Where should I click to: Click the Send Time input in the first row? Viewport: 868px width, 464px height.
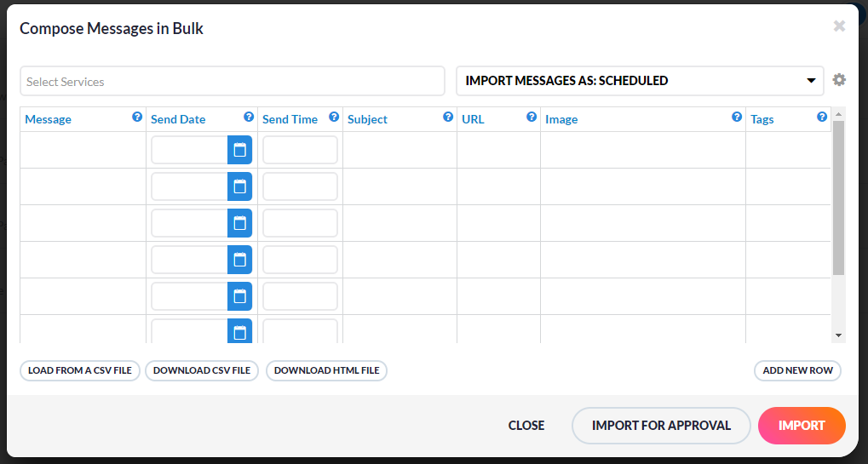300,150
